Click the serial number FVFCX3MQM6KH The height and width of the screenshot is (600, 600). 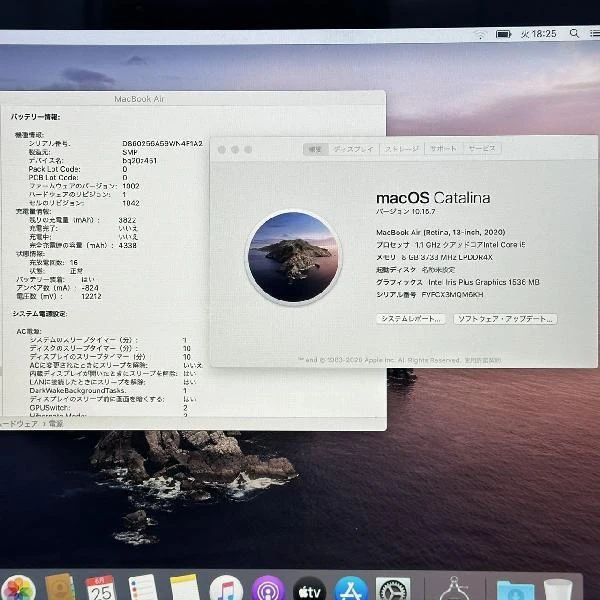[452, 295]
